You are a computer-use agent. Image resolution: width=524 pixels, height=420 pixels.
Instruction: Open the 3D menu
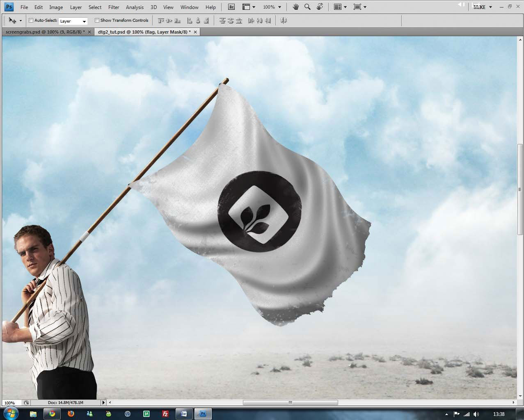(x=153, y=7)
